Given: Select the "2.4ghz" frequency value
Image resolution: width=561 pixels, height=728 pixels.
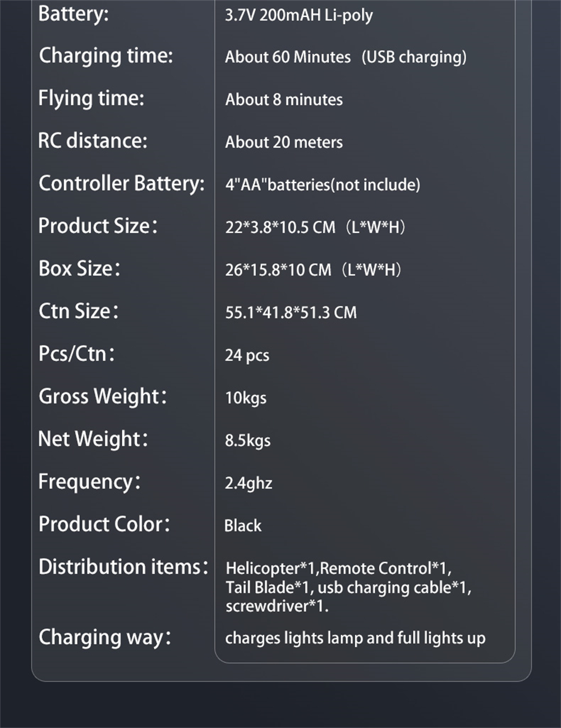Looking at the screenshot, I should pyautogui.click(x=249, y=483).
